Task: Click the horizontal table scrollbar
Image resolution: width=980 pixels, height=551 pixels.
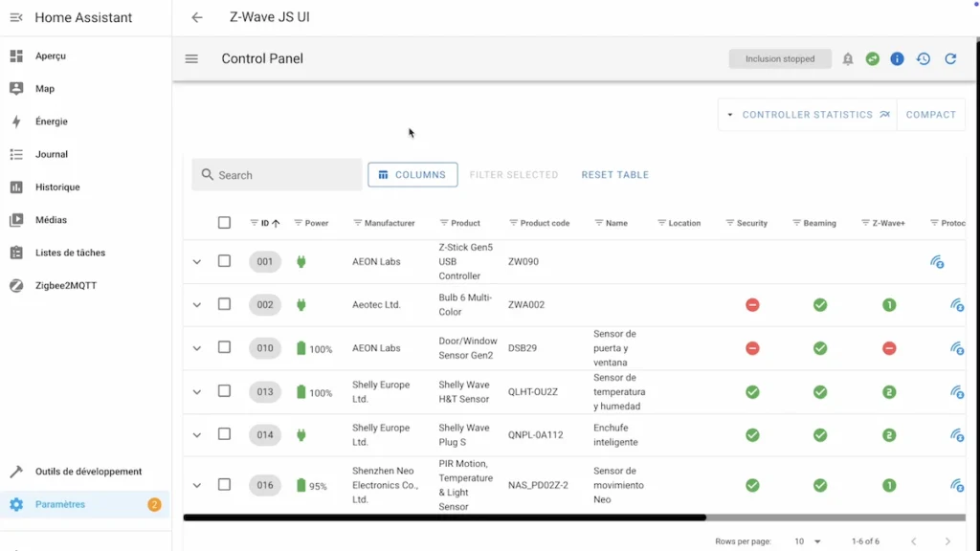Action: [444, 518]
